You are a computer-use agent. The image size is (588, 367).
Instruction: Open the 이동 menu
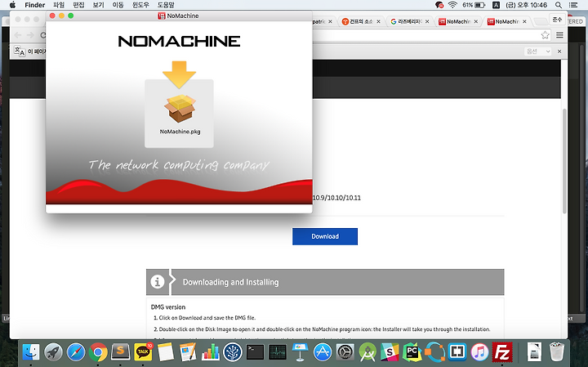pyautogui.click(x=118, y=5)
